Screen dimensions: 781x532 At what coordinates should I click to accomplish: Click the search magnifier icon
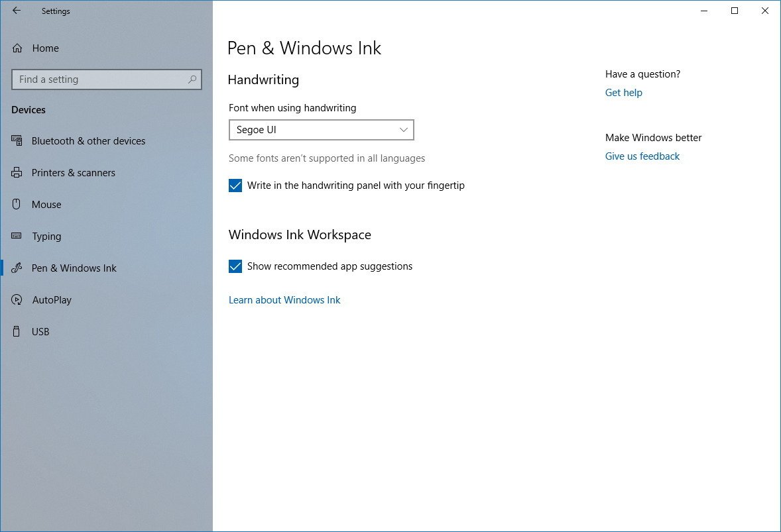tap(192, 79)
